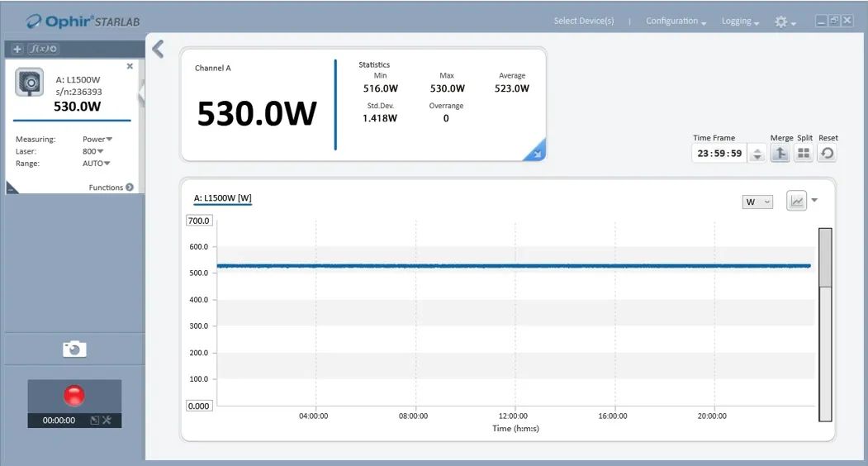Open the W units dropdown on the graph
868x466 pixels.
pos(757,202)
